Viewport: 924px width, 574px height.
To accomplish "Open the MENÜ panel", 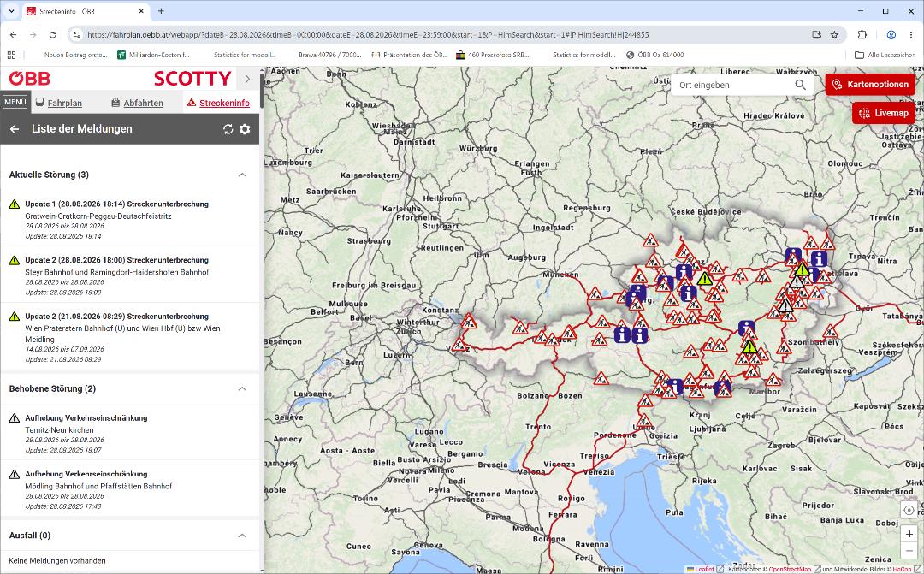I will pos(15,102).
